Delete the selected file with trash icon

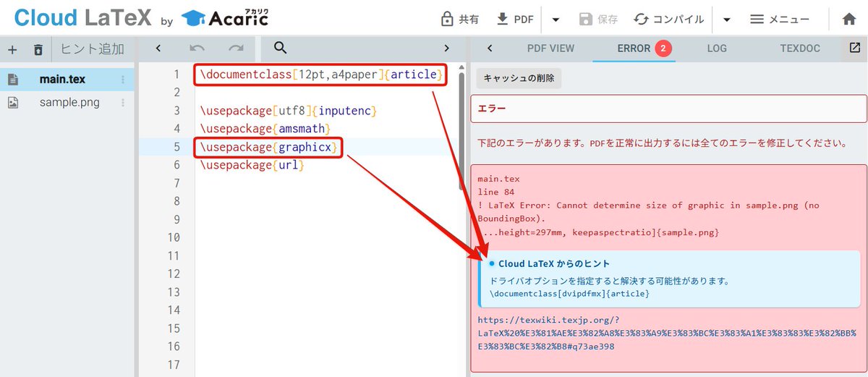[38, 50]
